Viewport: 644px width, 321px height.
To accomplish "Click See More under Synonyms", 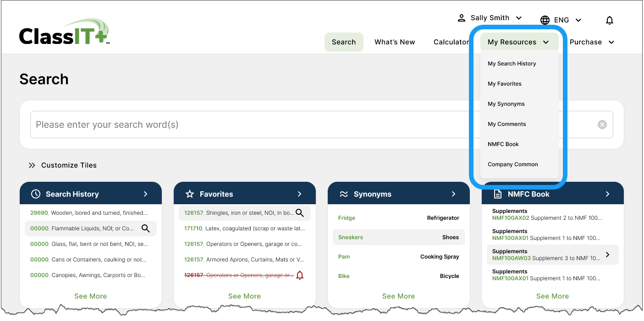I will 398,296.
